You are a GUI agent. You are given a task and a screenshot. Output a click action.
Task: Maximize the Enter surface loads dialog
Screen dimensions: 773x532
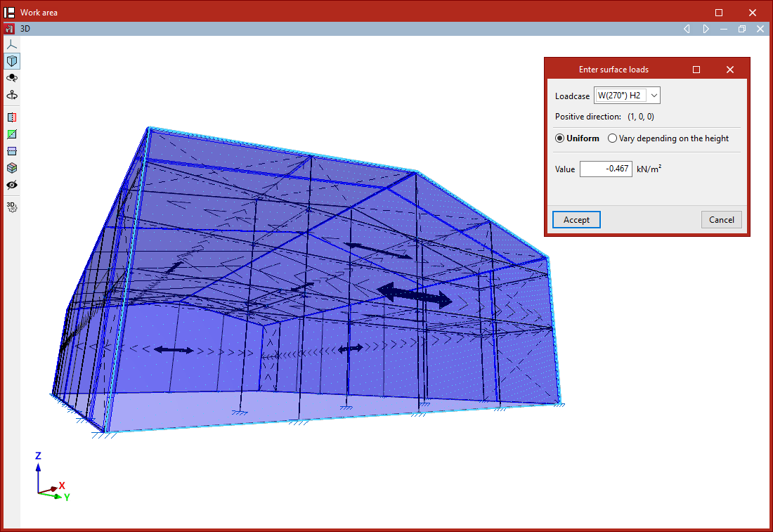click(696, 70)
